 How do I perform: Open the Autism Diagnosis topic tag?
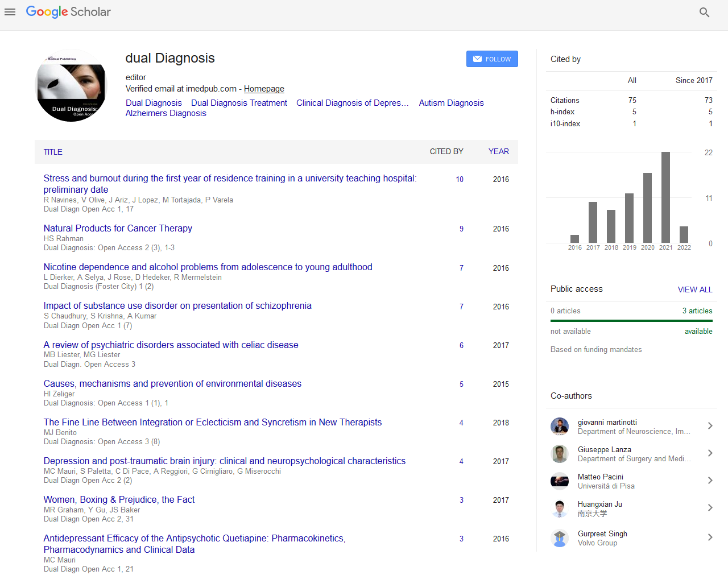451,103
